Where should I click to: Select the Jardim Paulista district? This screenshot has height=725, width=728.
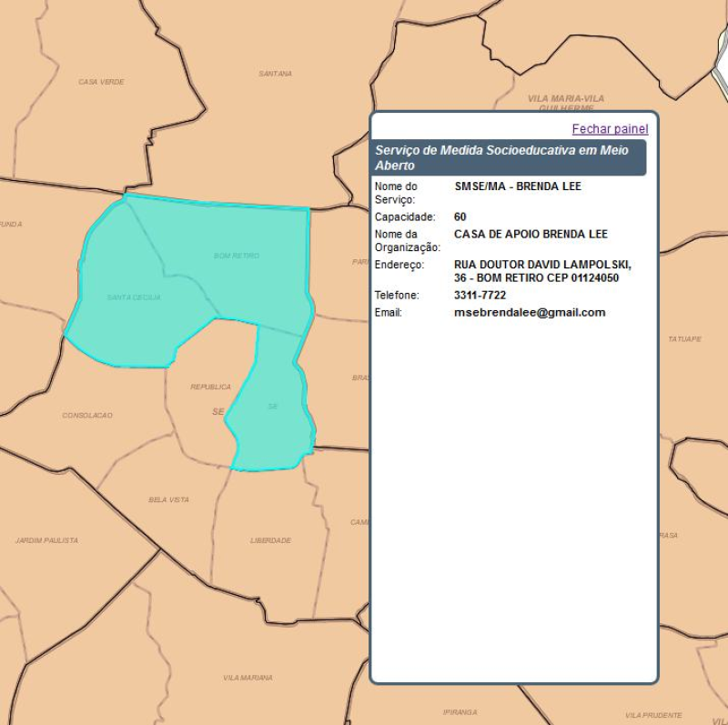coord(46,540)
